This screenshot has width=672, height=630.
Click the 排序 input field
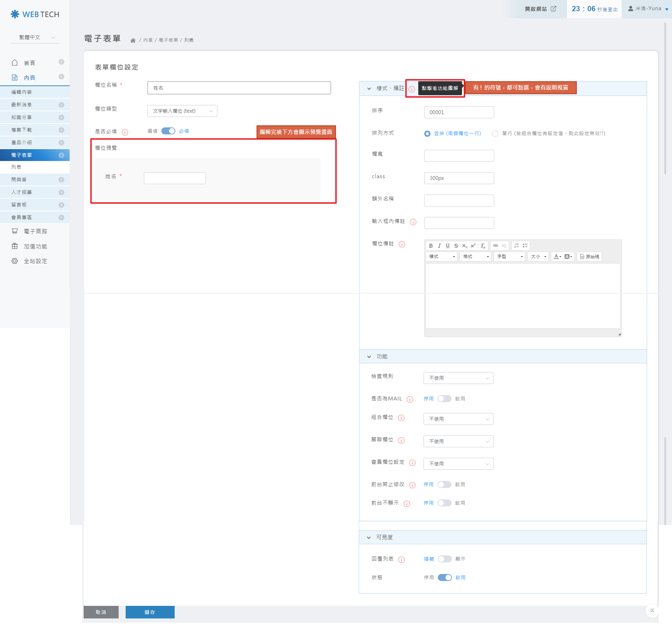(x=459, y=112)
